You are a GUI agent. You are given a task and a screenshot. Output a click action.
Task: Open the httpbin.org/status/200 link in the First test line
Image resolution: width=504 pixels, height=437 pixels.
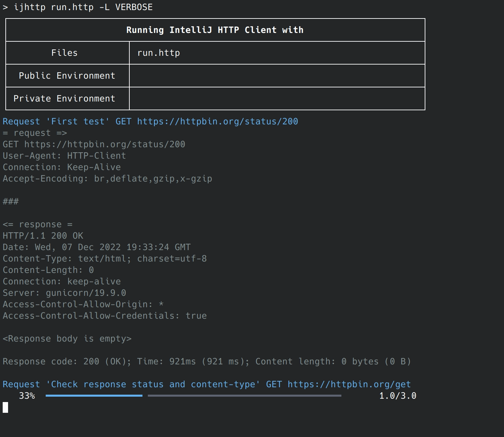tap(217, 121)
